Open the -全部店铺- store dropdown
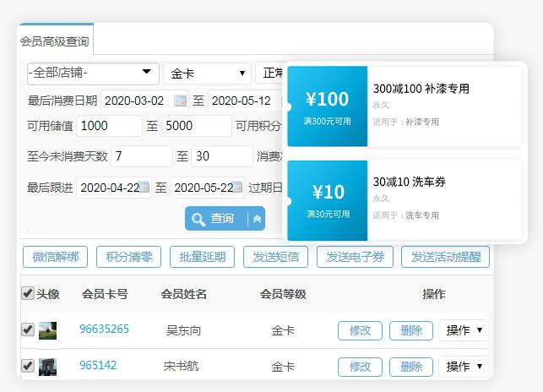This screenshot has height=392, width=543. 93,73
